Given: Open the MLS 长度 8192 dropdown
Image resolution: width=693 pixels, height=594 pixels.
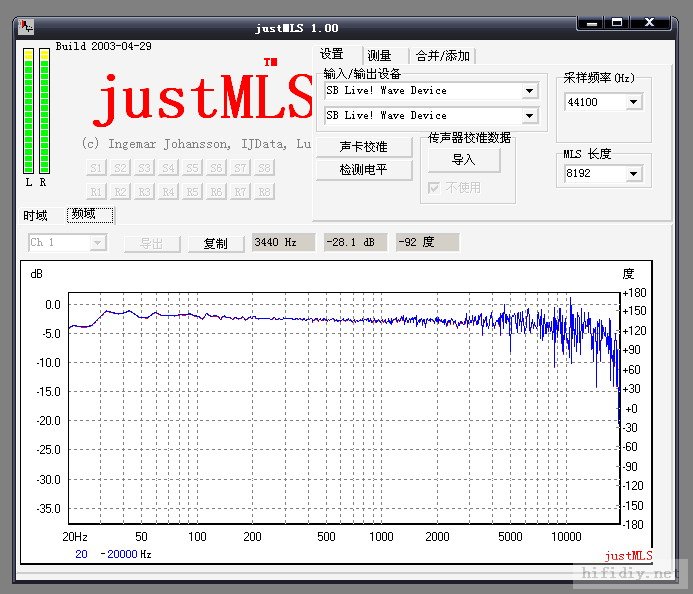Looking at the screenshot, I should click(x=633, y=174).
